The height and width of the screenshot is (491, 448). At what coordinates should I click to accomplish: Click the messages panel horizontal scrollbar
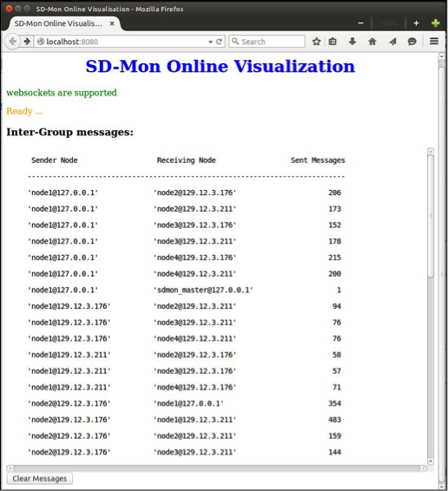tap(216, 468)
